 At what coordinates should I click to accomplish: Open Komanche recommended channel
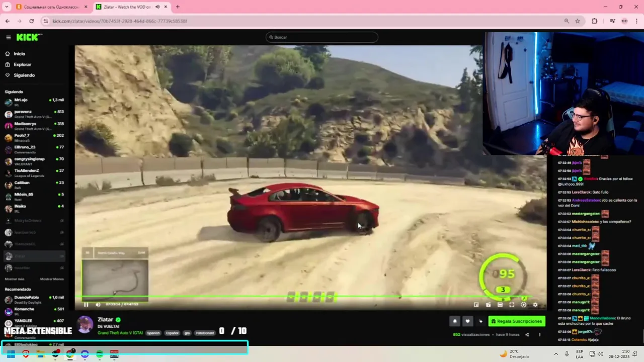(x=34, y=311)
